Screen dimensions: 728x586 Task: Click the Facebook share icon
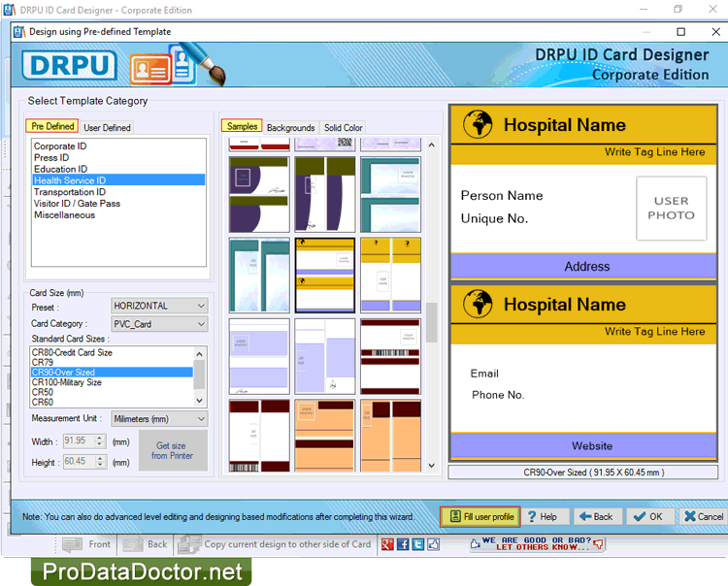click(x=403, y=544)
